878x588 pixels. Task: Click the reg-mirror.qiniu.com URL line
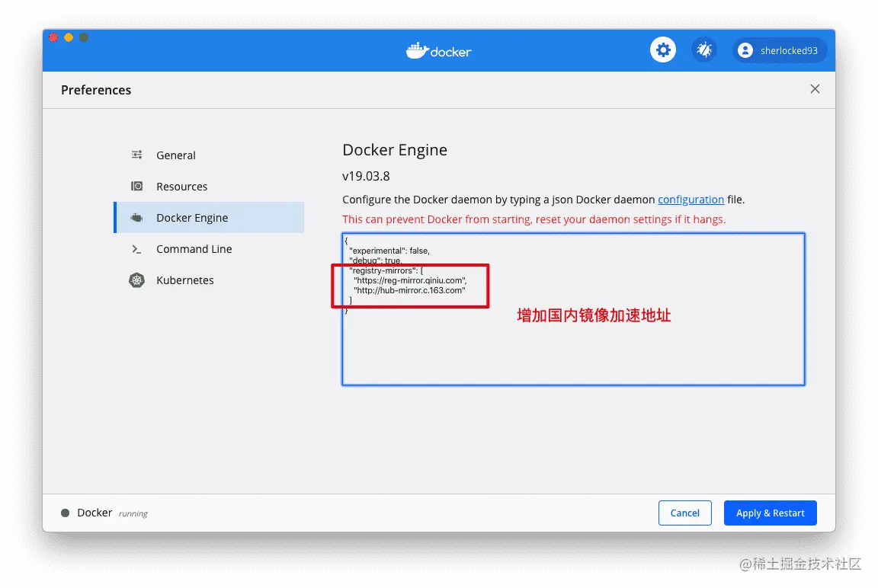(x=410, y=280)
